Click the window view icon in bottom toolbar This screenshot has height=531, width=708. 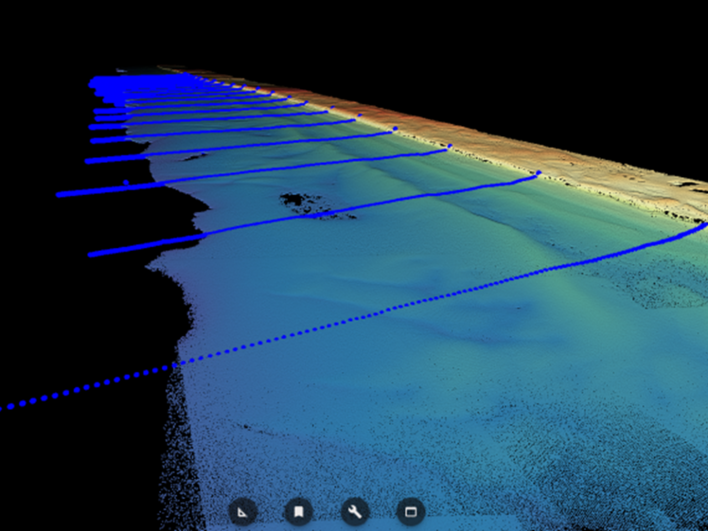point(409,512)
